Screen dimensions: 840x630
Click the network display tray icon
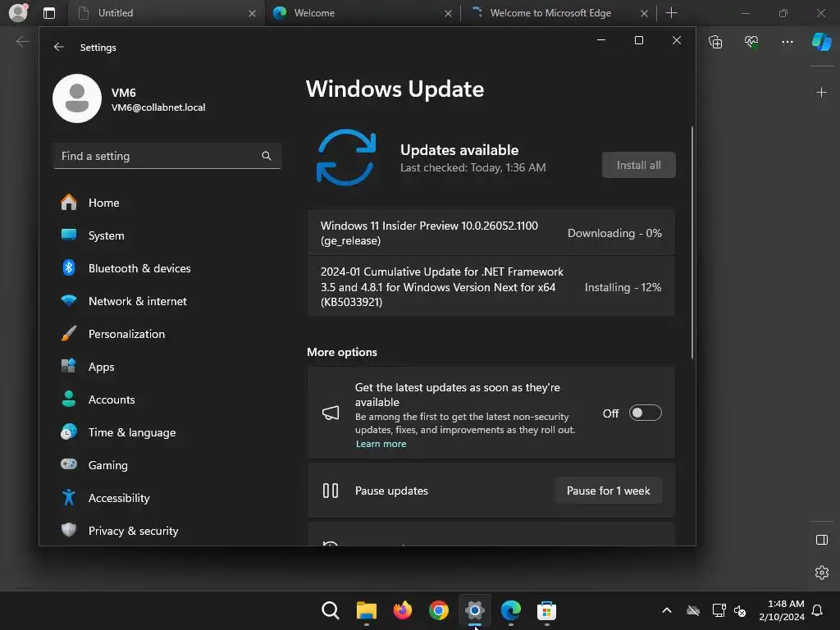[719, 610]
